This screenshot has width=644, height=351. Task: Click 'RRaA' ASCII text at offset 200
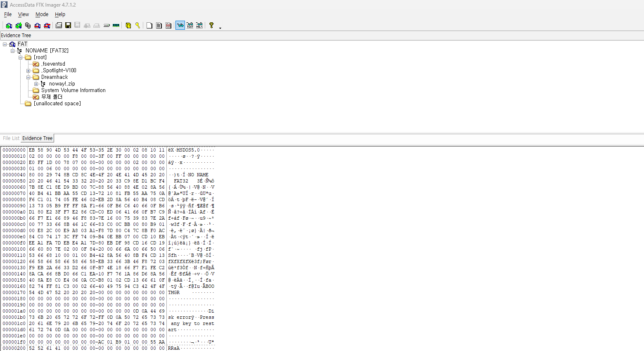[174, 349]
